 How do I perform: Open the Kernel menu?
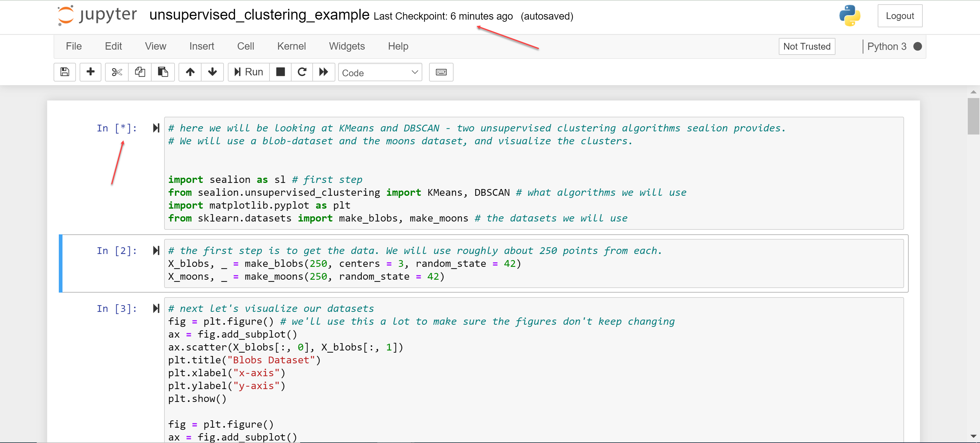pos(292,46)
